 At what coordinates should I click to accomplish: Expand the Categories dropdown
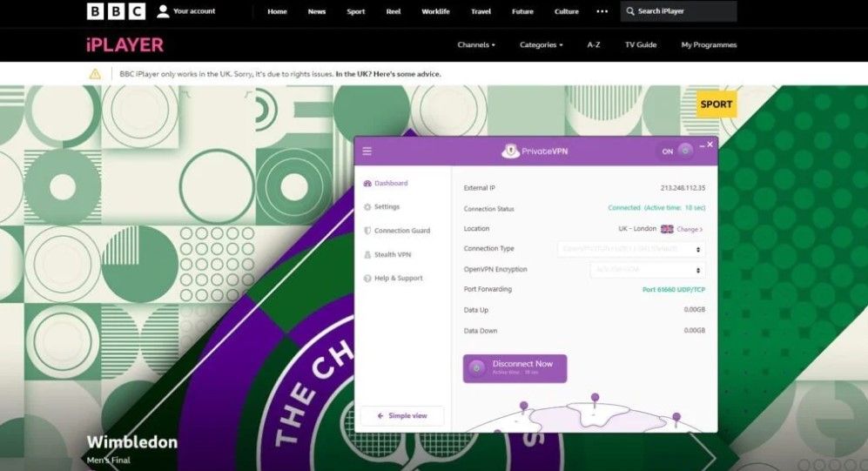(x=541, y=44)
